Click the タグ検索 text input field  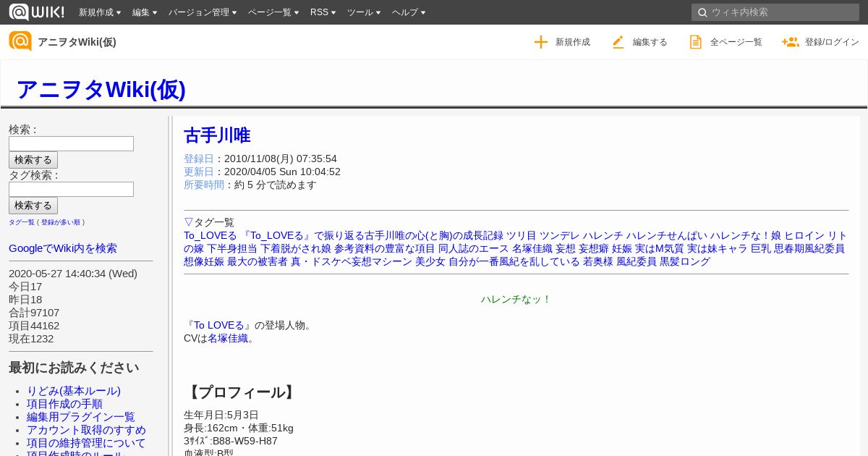click(x=71, y=189)
